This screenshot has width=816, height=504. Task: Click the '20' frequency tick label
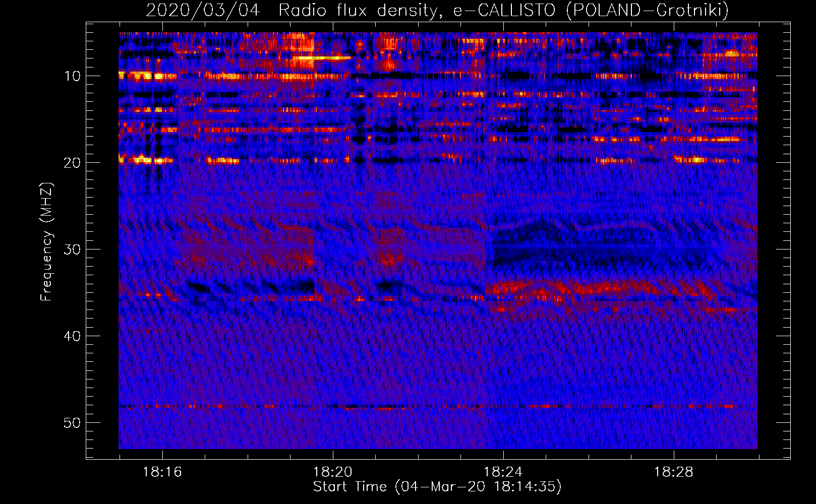tap(72, 163)
